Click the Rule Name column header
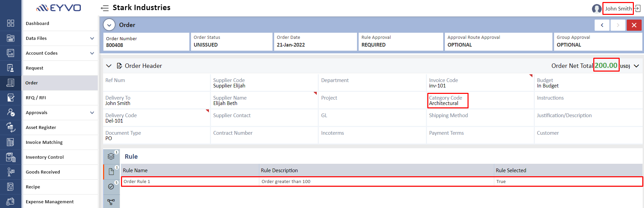Viewport: 644px width, 208px height. click(x=190, y=171)
